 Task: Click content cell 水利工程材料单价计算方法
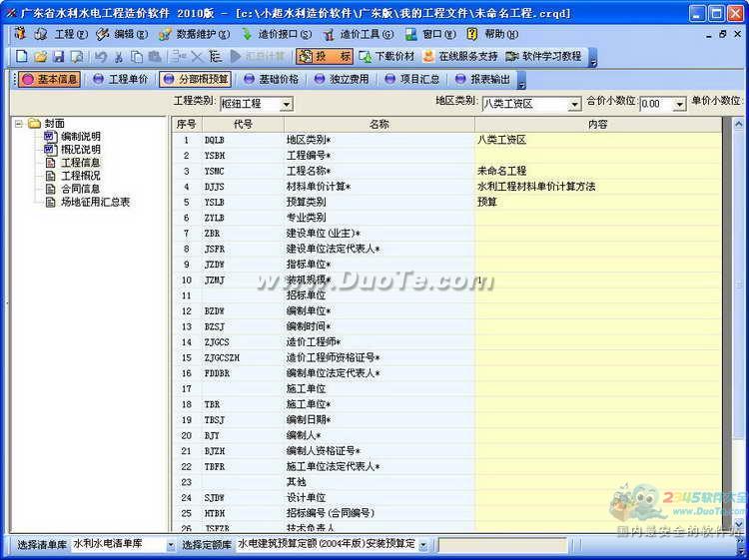click(598, 187)
